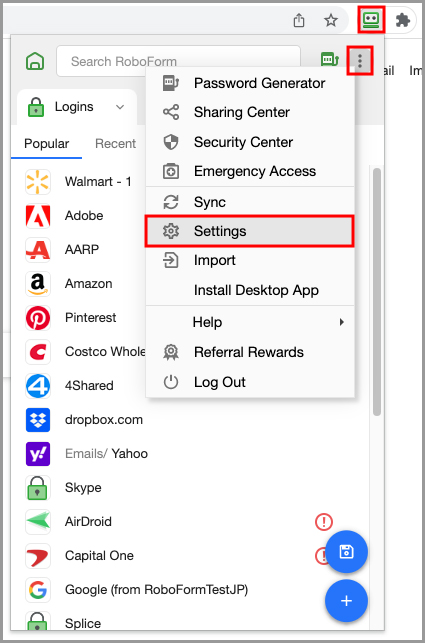Click the blue plus add button
This screenshot has height=643, width=425.
pyautogui.click(x=346, y=601)
